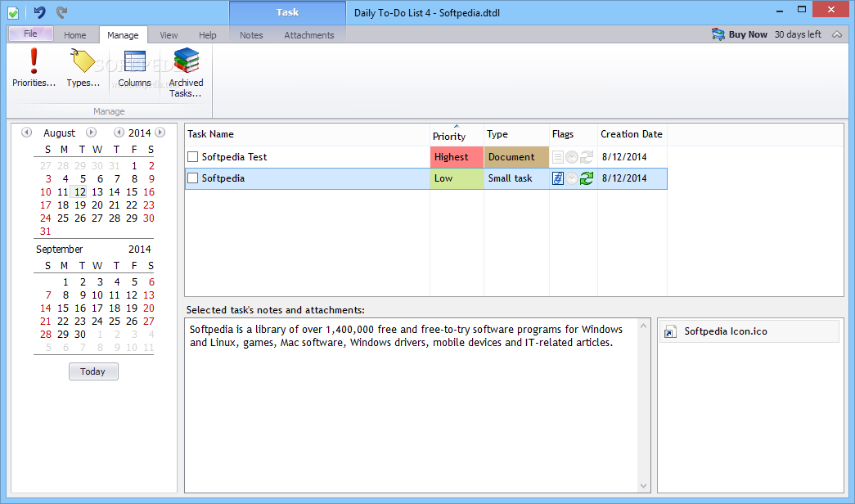Click green recurrence flag on Softpedia row
The height and width of the screenshot is (504, 855).
[586, 178]
